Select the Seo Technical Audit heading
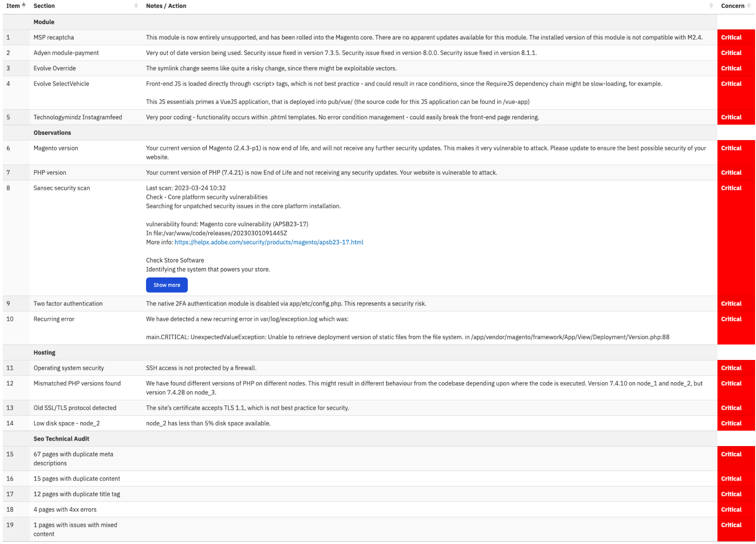This screenshot has width=756, height=544. (61, 438)
